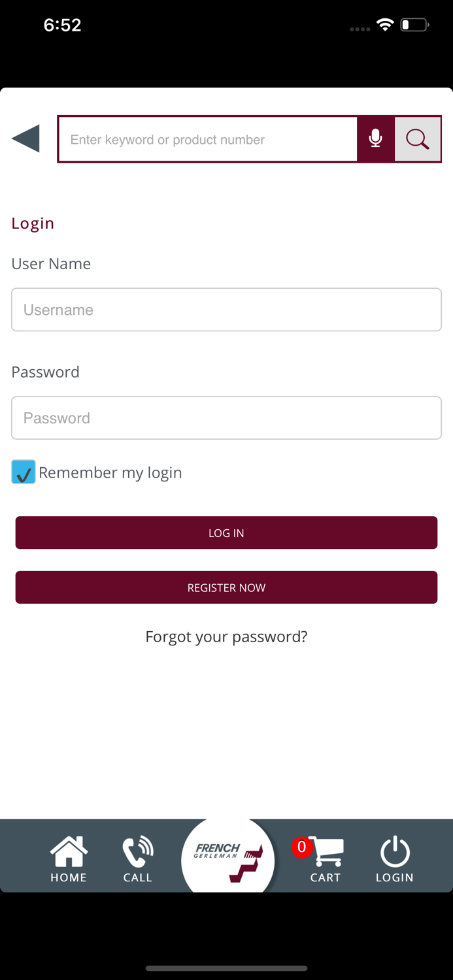Tap the Wi-Fi status icon
Screen dimensions: 453x980
pos(385,25)
